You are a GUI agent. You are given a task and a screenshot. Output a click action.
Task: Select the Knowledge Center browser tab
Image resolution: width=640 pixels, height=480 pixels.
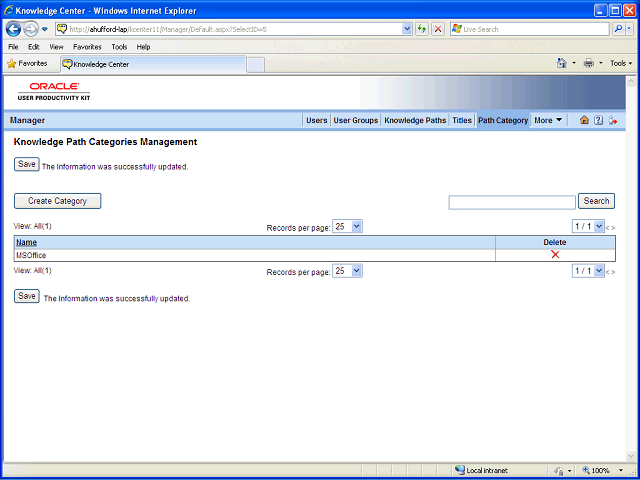153,64
